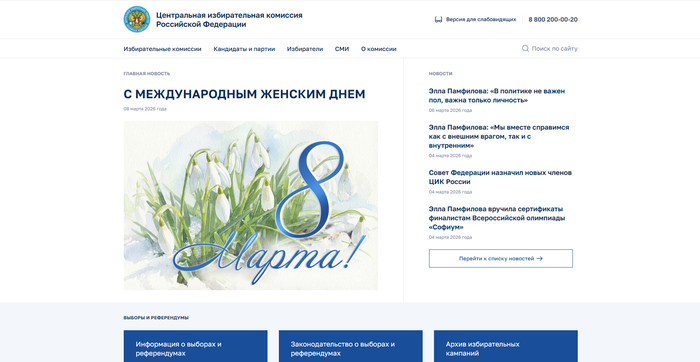Open the 'О комиссии' menu item
Screen dimensions: 700x362
pyautogui.click(x=379, y=49)
